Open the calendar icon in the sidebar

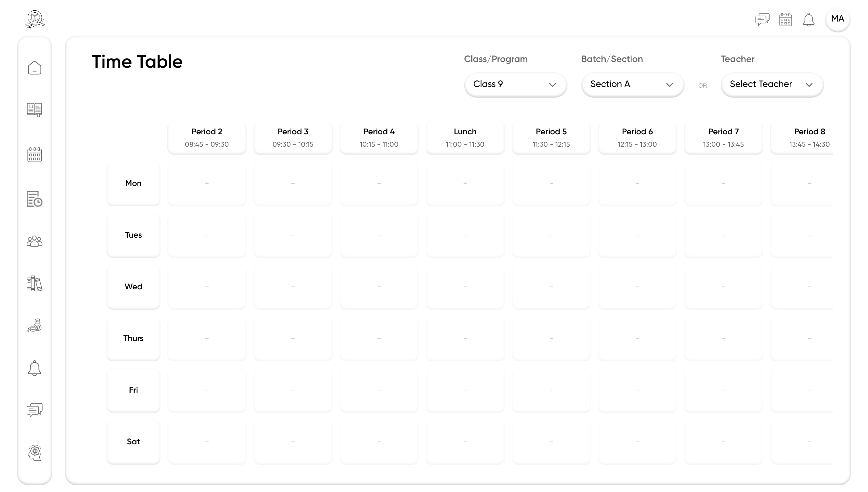(x=34, y=154)
